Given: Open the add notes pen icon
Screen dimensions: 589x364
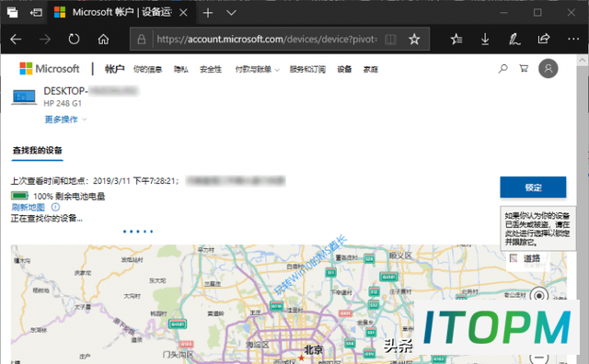Looking at the screenshot, I should click(514, 39).
